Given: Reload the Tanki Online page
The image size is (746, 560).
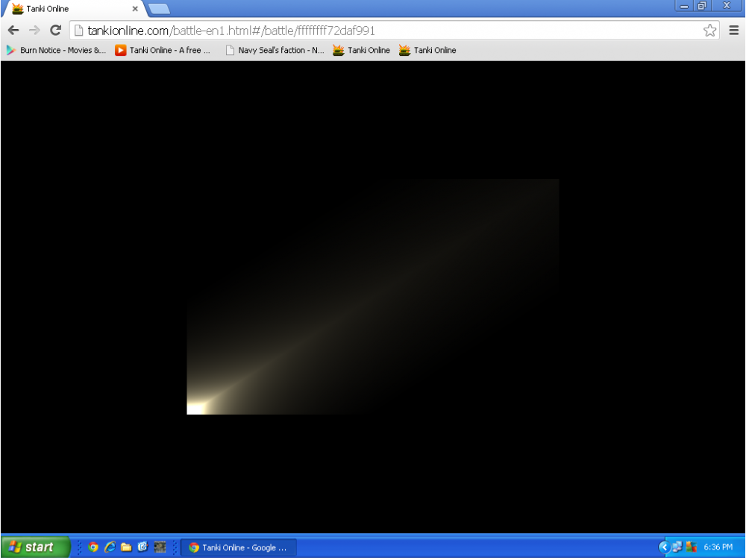Looking at the screenshot, I should pos(55,31).
